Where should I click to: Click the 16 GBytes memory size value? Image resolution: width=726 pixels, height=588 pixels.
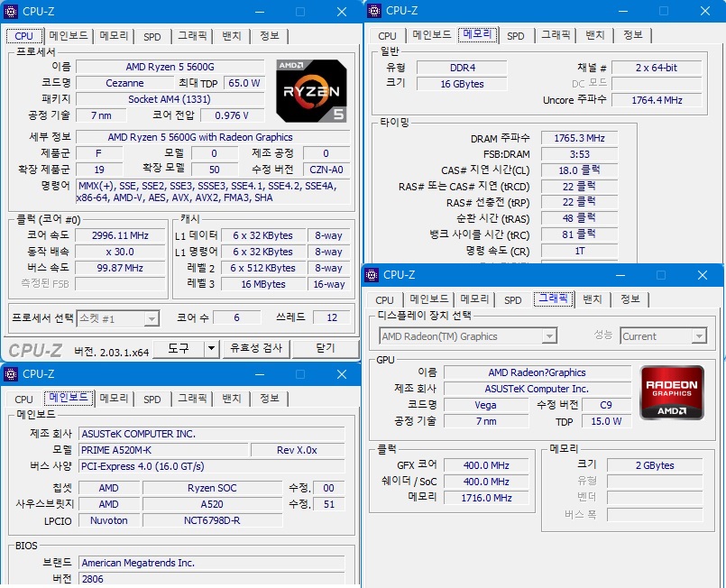462,84
